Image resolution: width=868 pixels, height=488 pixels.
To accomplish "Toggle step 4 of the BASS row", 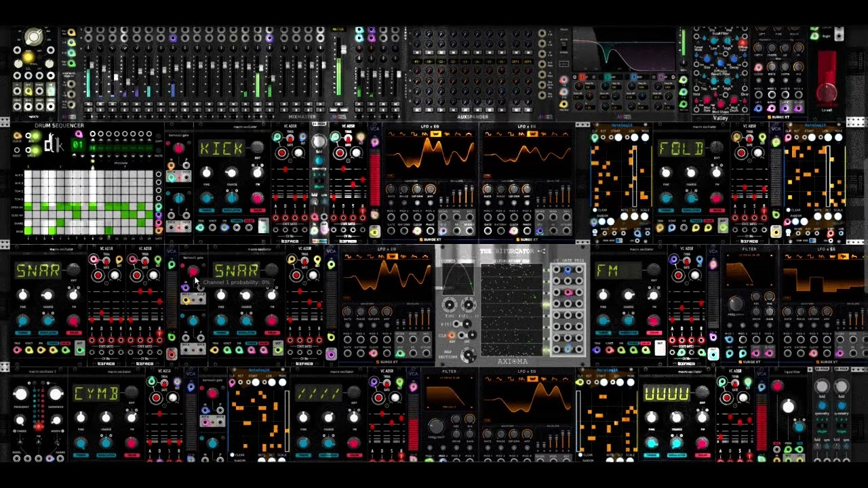I will (52, 230).
